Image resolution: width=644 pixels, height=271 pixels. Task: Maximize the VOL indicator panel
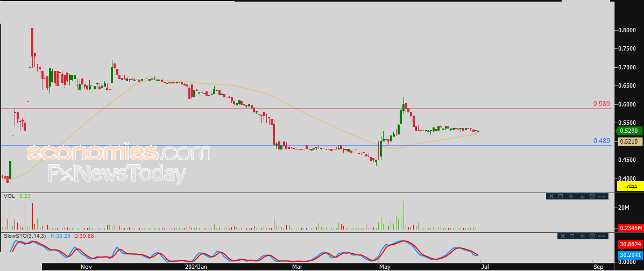point(561,196)
